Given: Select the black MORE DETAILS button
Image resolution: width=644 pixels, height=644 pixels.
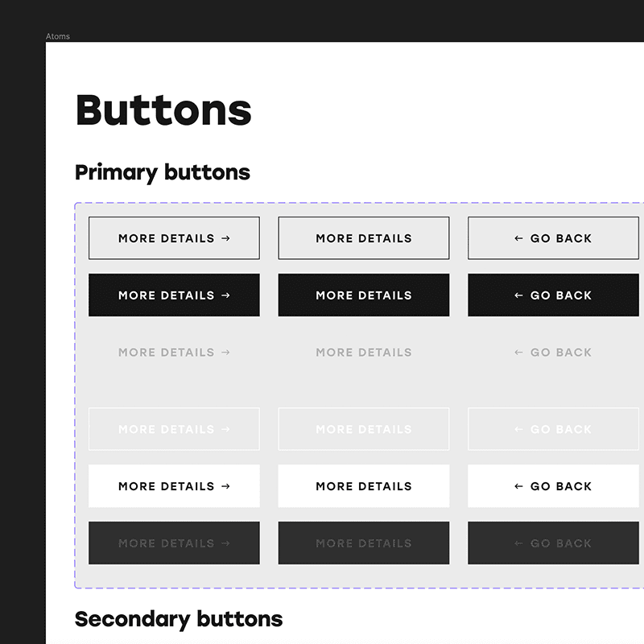Looking at the screenshot, I should click(x=363, y=295).
